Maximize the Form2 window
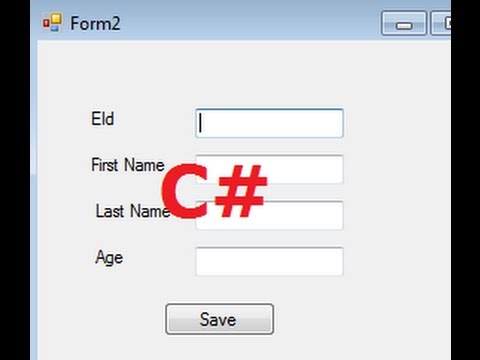This screenshot has height=360, width=480. [x=441, y=23]
